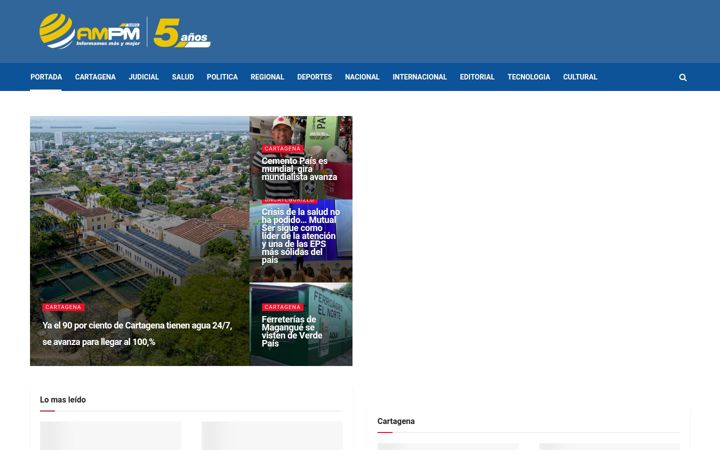The height and width of the screenshot is (450, 720).
Task: Go to the DEPORTES section
Action: click(315, 77)
